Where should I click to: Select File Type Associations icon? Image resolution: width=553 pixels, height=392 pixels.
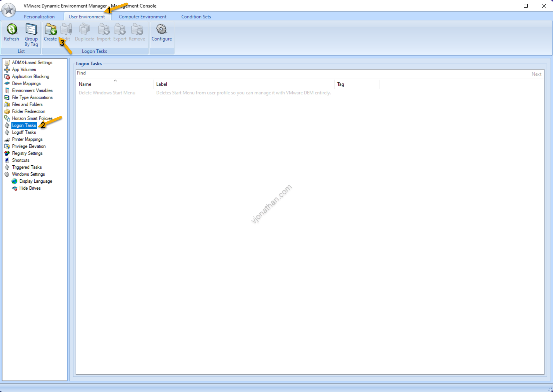click(7, 97)
